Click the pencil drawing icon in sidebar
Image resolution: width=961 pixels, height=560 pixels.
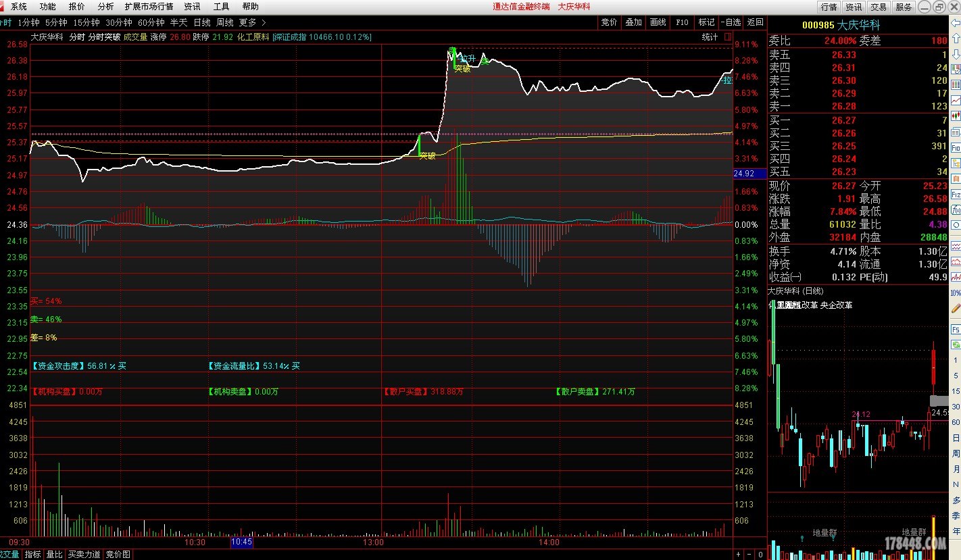[956, 309]
